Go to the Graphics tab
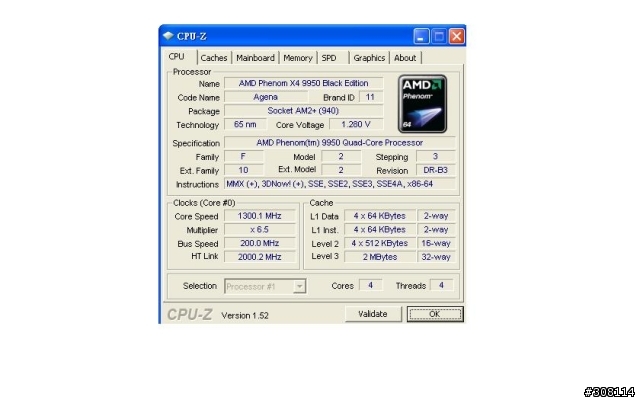The height and width of the screenshot is (400, 640). click(x=369, y=58)
